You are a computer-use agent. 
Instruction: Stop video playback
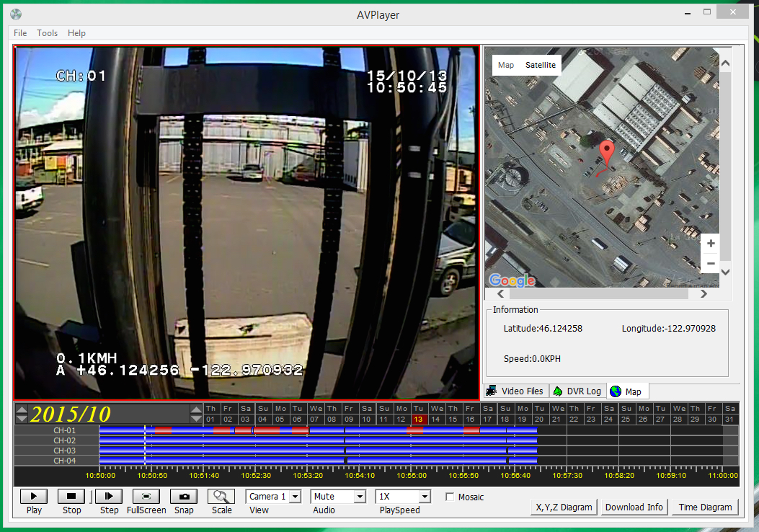click(x=71, y=496)
